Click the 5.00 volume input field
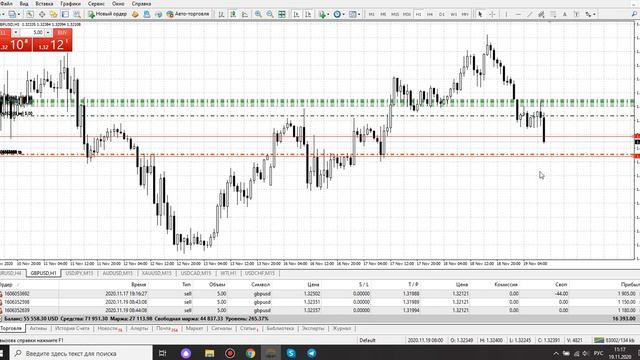 32,32
